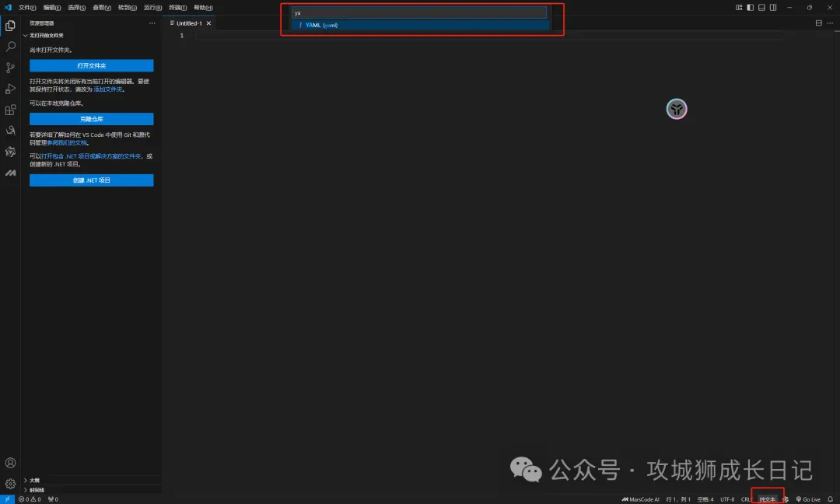The height and width of the screenshot is (504, 840).
Task: Expand the 时间线 (Timeline) section
Action: click(x=36, y=490)
